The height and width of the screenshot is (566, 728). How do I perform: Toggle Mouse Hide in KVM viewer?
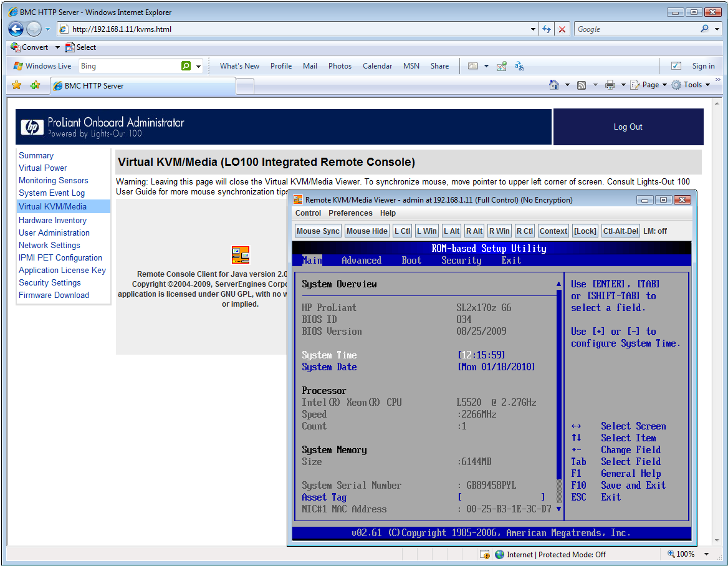tap(366, 231)
